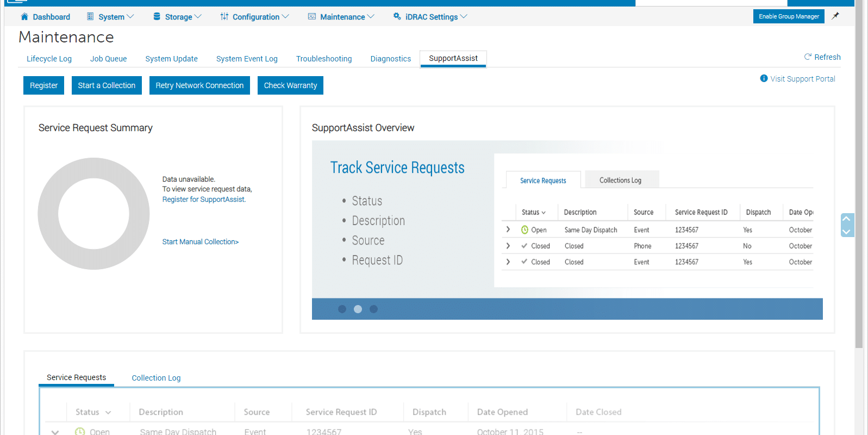The image size is (868, 435).
Task: Click the iDRAC Settings gear icon
Action: coord(397,16)
